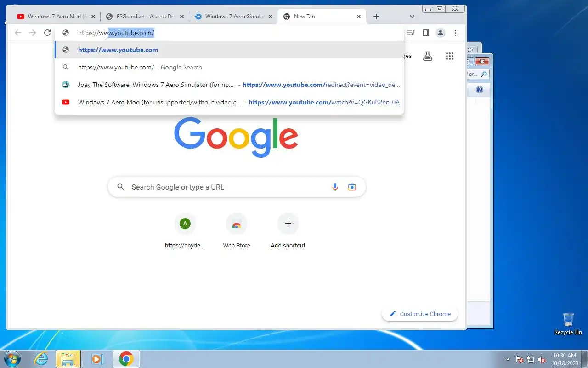Open the Chrome three-dot menu

(x=455, y=33)
